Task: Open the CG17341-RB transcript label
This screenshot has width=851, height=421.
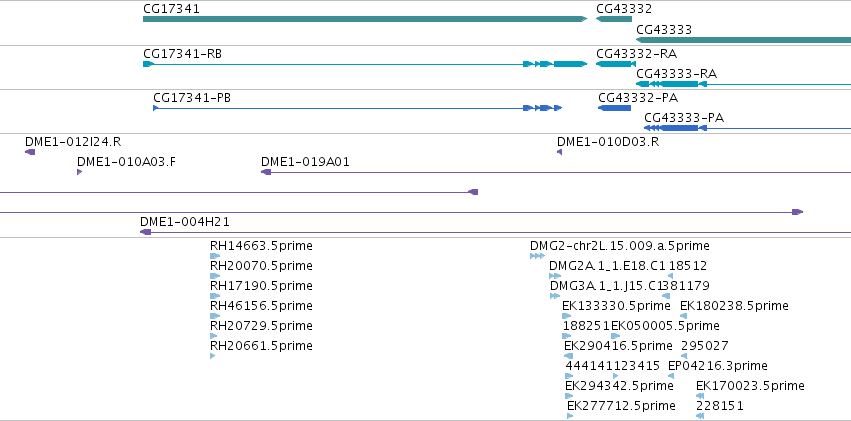Action: pos(182,54)
